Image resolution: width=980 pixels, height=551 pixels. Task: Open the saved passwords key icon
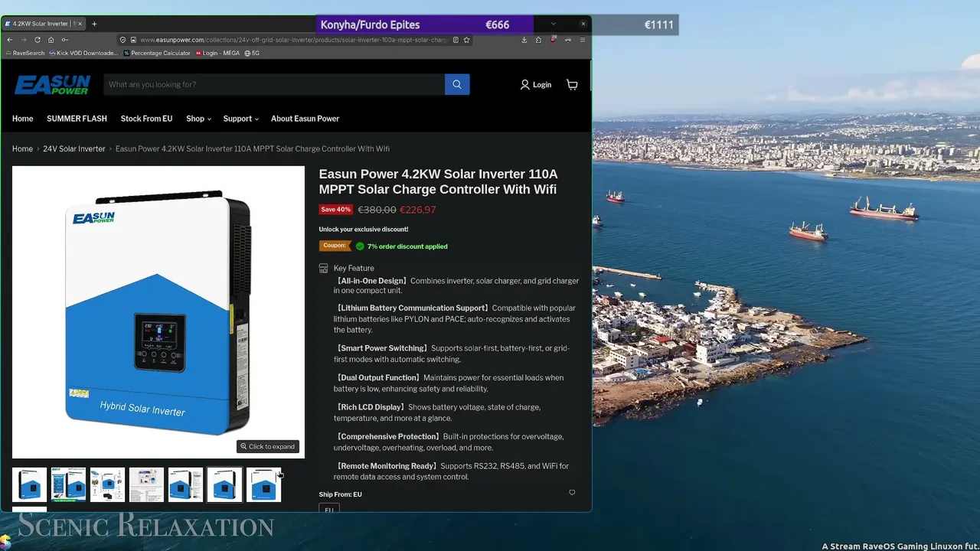[x=64, y=40]
